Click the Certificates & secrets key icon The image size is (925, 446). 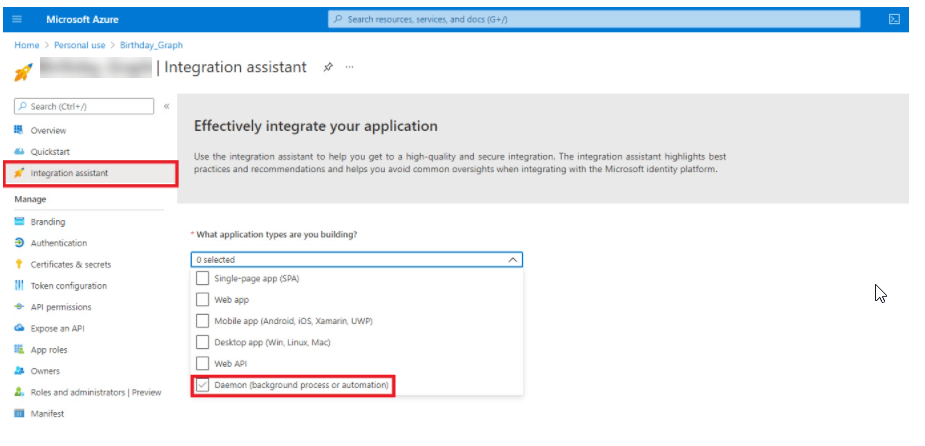19,264
